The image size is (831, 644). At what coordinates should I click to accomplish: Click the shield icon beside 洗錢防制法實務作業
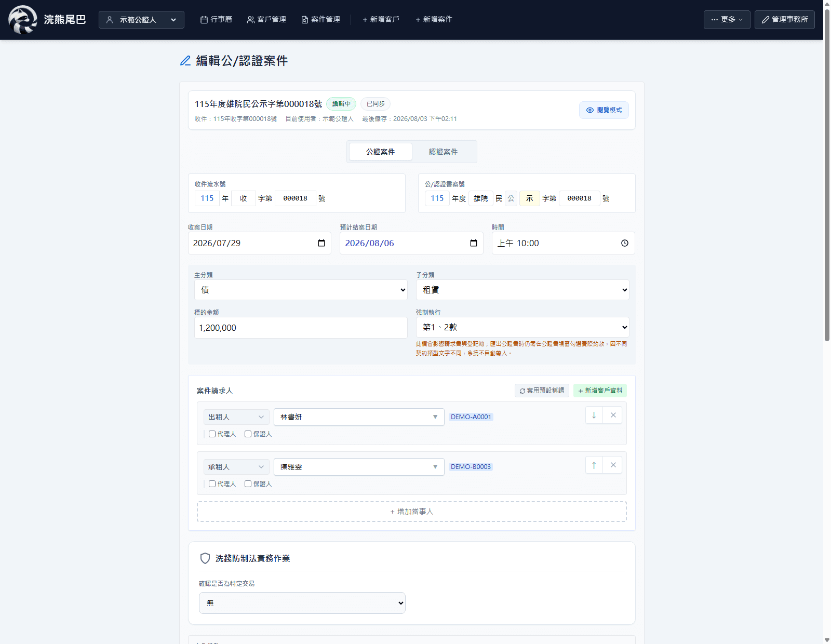point(205,558)
